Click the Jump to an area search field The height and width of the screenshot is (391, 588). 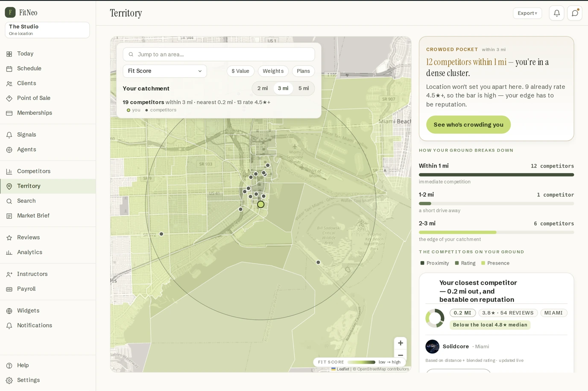tap(219, 54)
